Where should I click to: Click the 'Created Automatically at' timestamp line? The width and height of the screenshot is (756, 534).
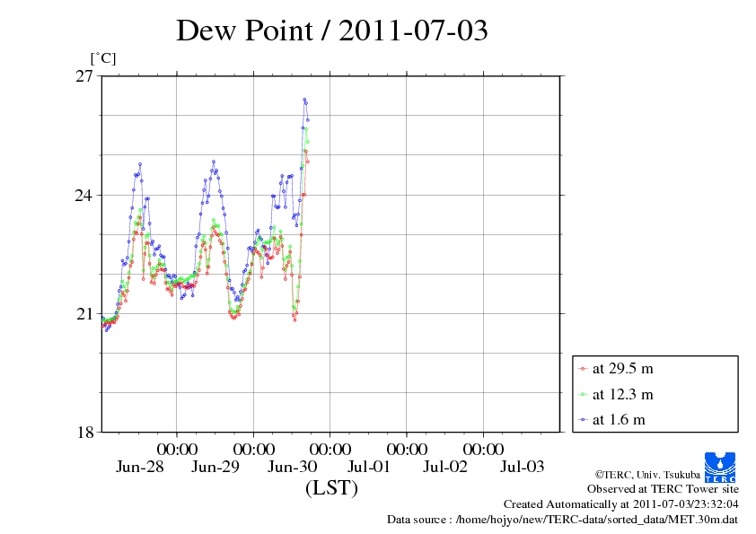pos(621,504)
